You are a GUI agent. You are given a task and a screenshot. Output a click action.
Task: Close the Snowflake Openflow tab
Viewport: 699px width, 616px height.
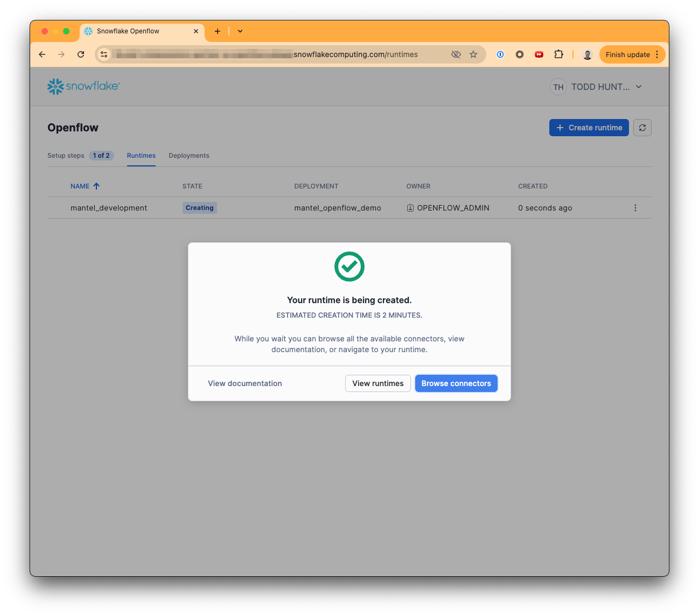(x=196, y=31)
